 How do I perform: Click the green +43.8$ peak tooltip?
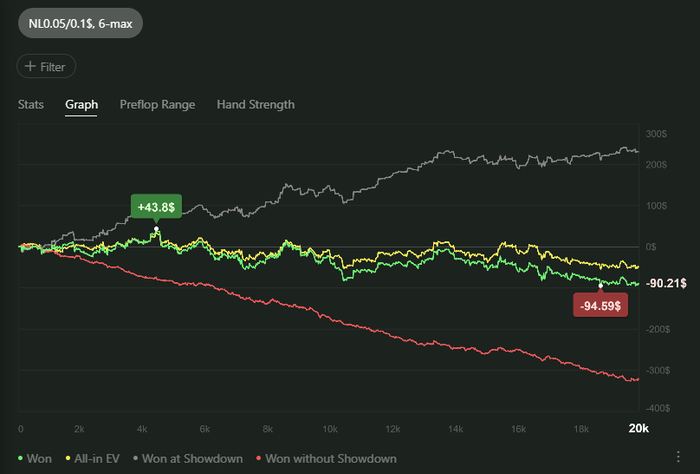click(x=156, y=207)
